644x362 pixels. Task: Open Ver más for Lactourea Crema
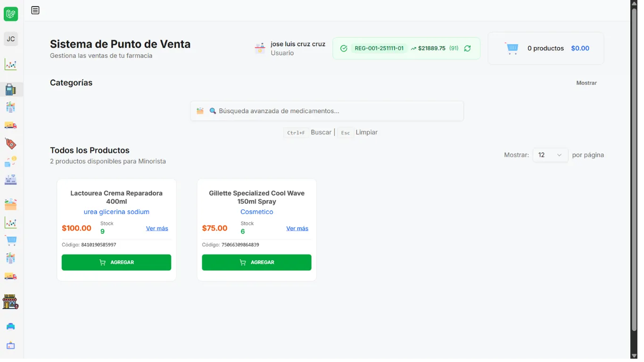coord(157,229)
